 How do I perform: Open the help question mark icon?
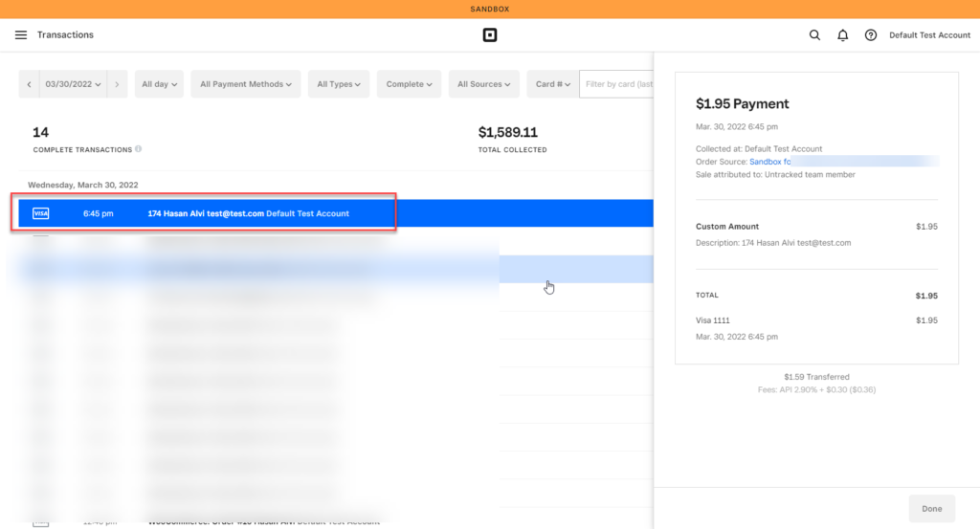(871, 35)
